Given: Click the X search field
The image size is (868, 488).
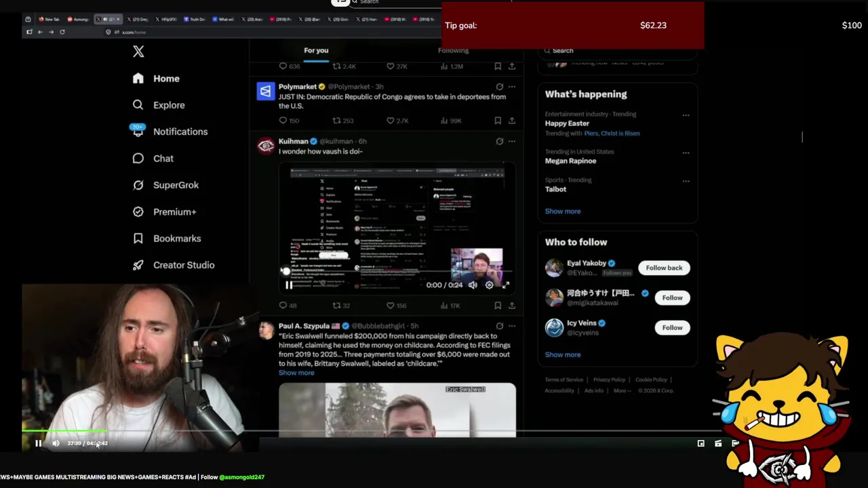Looking at the screenshot, I should pyautogui.click(x=617, y=51).
